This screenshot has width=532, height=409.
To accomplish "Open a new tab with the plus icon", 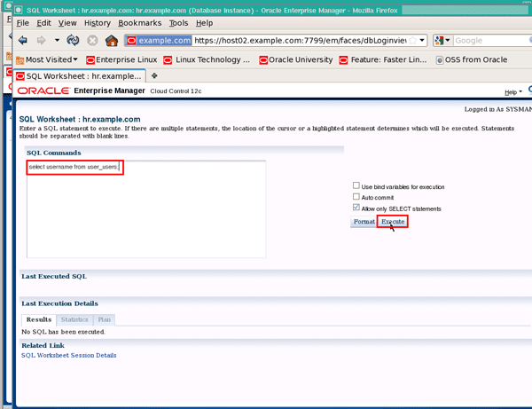I will 154,75.
